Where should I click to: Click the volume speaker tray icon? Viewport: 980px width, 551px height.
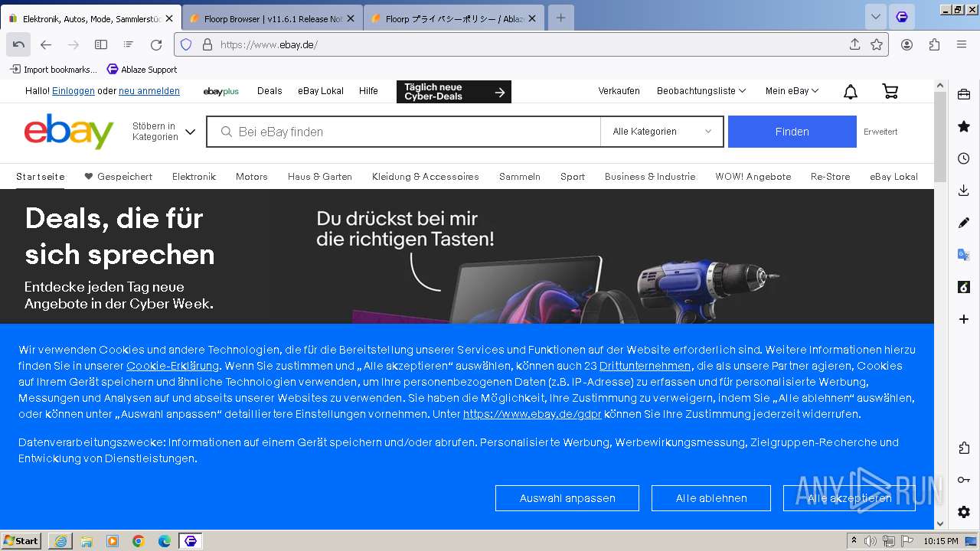(x=871, y=541)
